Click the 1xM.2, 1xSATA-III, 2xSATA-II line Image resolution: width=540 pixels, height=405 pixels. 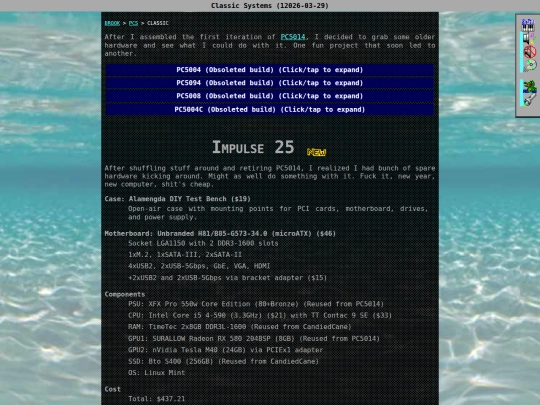[185, 255]
